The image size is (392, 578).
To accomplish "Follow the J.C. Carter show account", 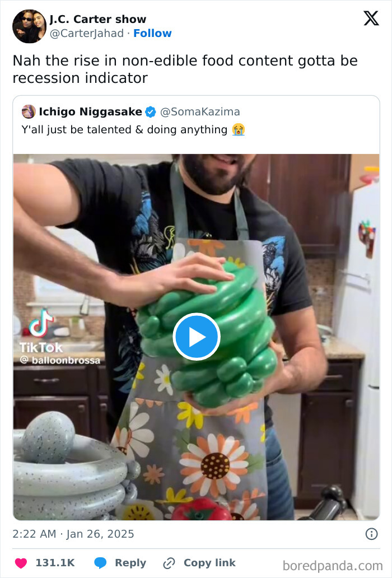I will point(152,34).
